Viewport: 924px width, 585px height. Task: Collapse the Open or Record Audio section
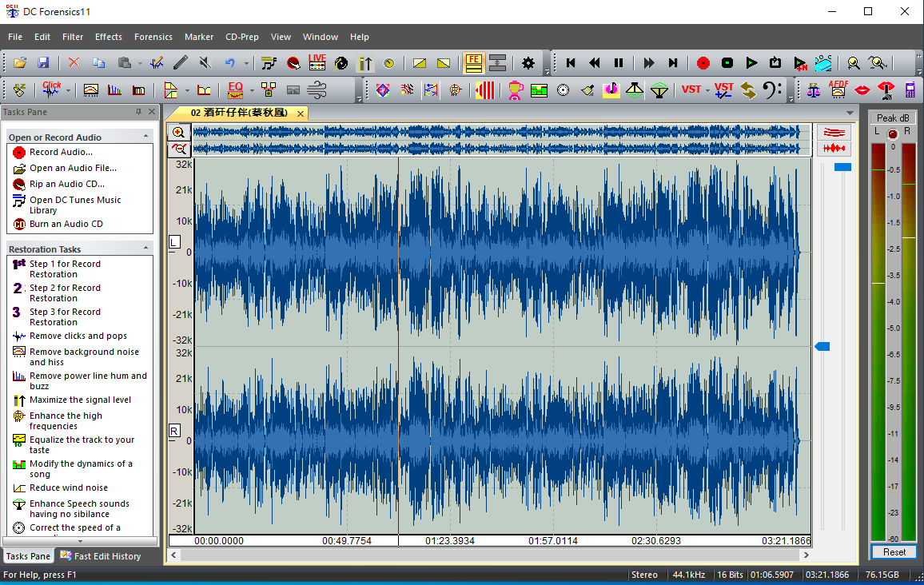coord(145,136)
